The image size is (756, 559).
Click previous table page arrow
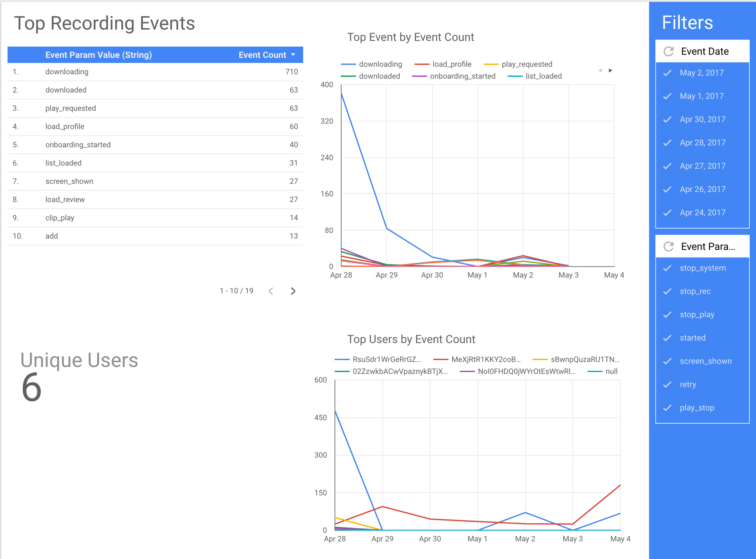click(271, 291)
